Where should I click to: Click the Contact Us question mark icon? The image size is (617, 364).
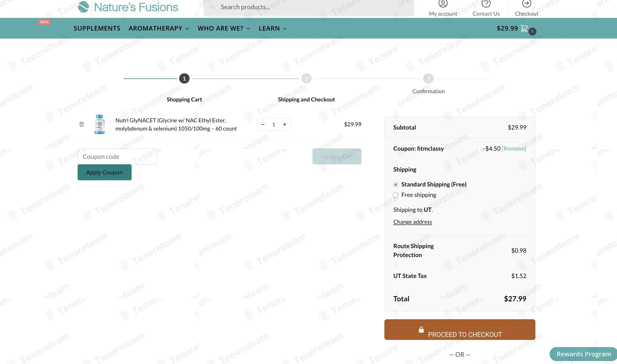click(x=486, y=4)
